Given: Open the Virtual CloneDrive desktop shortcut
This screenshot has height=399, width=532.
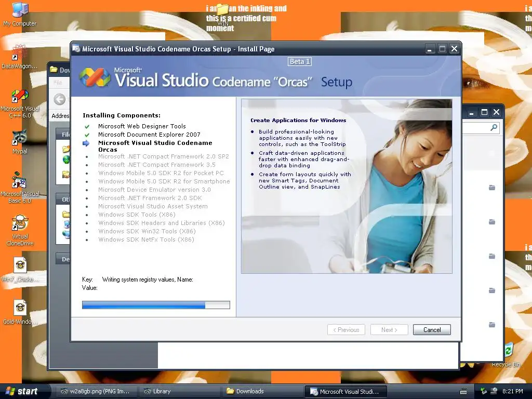Looking at the screenshot, I should point(20,230).
